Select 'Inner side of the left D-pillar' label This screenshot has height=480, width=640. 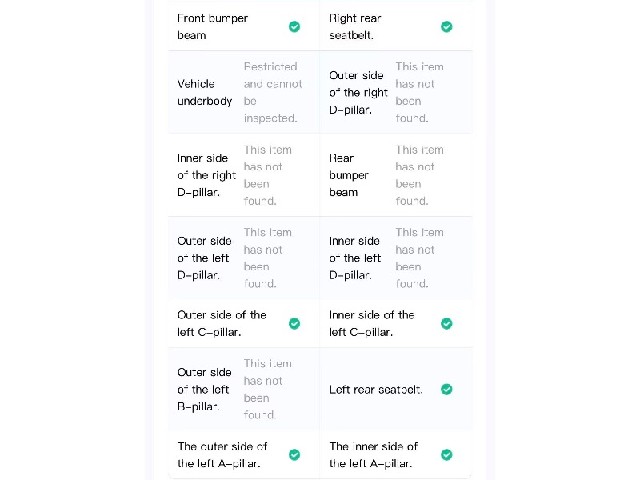[355, 258]
